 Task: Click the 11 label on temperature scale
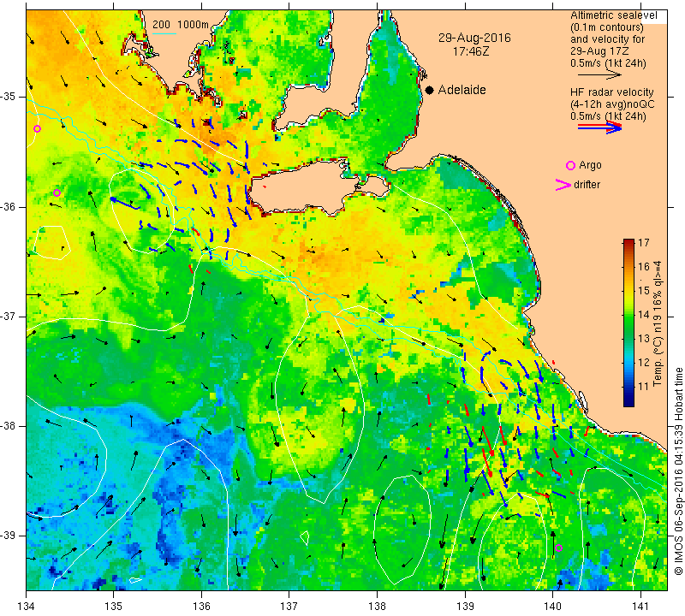[x=644, y=387]
